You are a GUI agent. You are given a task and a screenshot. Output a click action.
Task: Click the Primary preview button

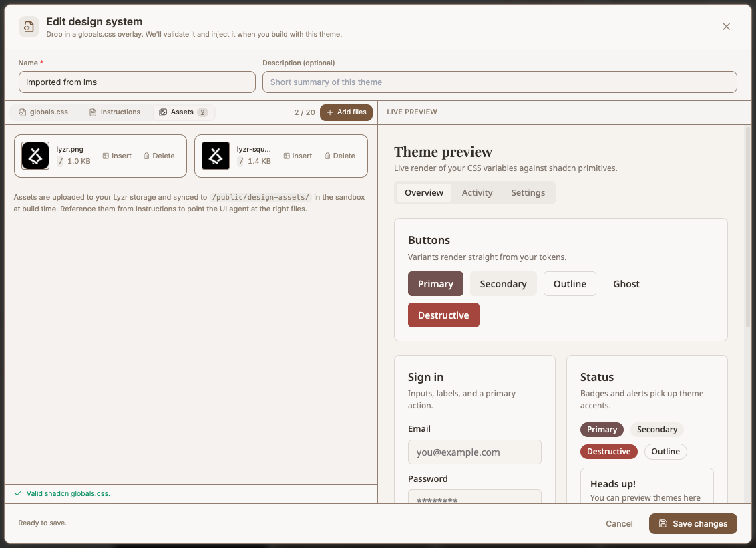point(435,283)
